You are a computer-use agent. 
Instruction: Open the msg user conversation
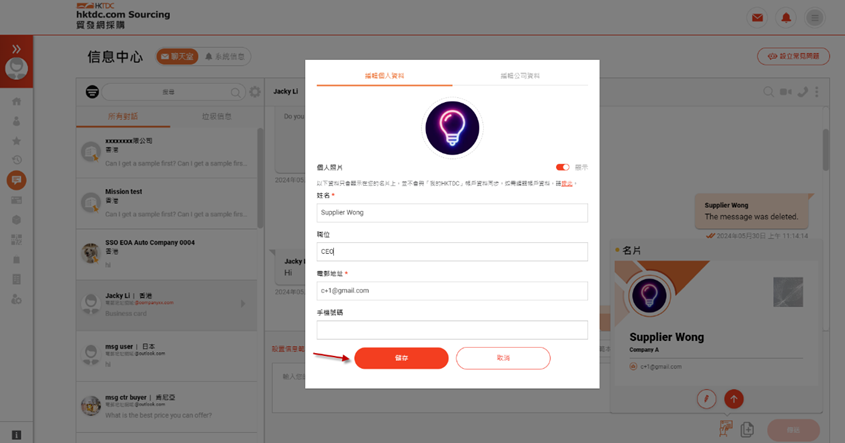pyautogui.click(x=167, y=356)
